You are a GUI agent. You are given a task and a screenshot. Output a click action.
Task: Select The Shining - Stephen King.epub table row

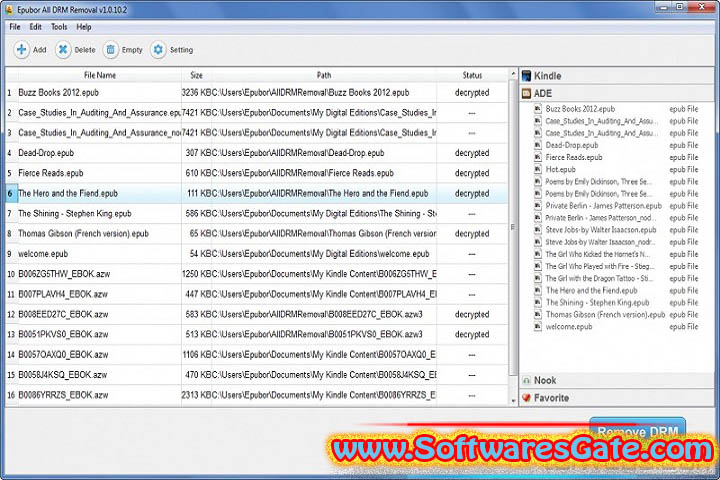(x=257, y=214)
